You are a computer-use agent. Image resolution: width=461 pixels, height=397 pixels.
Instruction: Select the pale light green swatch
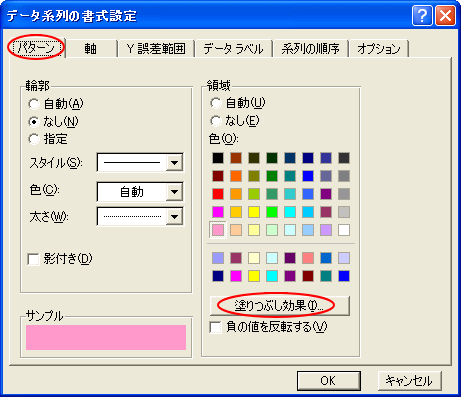click(x=272, y=230)
